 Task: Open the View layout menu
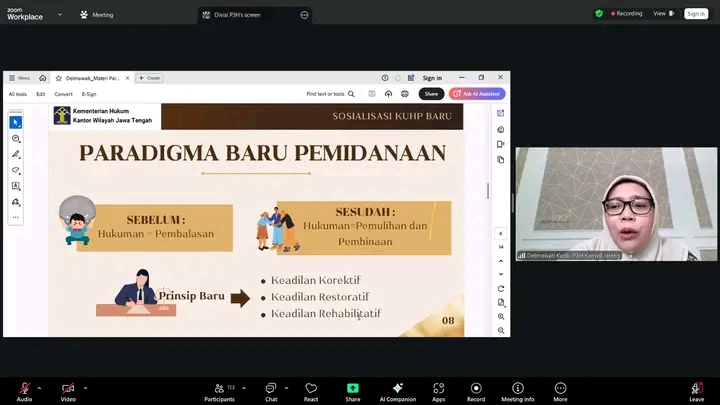click(x=662, y=13)
